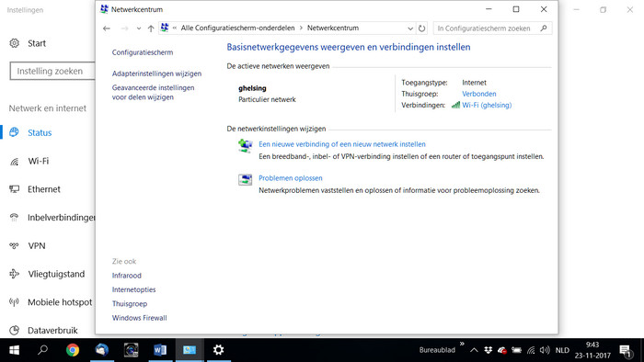Click the Netwerkcentrum breadcrumb in the address bar
This screenshot has height=362, width=644.
(x=333, y=28)
